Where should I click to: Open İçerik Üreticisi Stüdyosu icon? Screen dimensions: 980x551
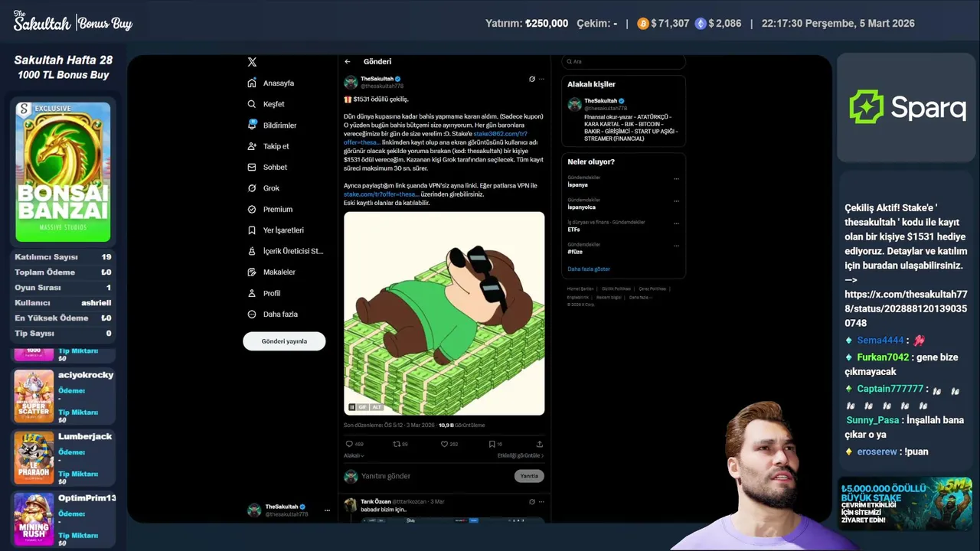click(x=252, y=251)
